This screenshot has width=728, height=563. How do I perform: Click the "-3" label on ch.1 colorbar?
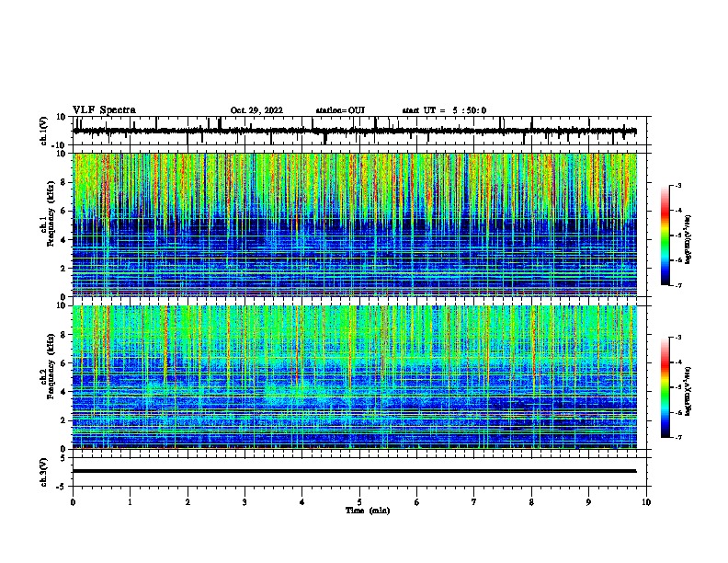pyautogui.click(x=678, y=185)
